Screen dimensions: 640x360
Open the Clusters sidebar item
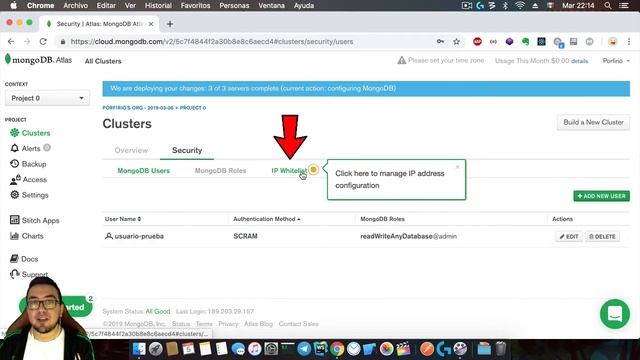(x=30, y=133)
